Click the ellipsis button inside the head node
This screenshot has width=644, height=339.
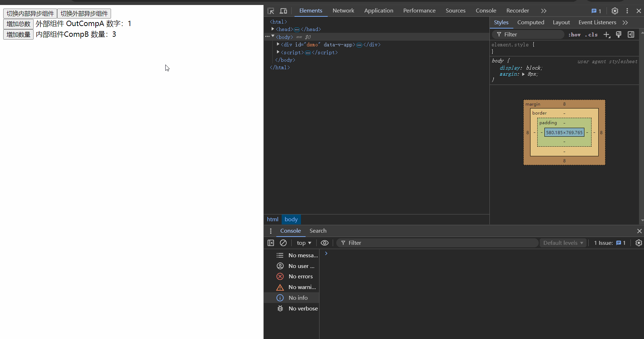click(297, 30)
